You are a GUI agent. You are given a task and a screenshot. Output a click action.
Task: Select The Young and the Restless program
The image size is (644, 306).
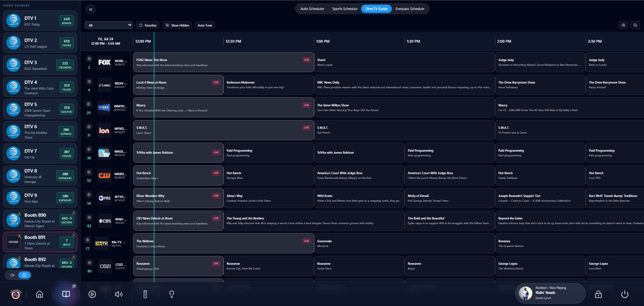(314, 221)
